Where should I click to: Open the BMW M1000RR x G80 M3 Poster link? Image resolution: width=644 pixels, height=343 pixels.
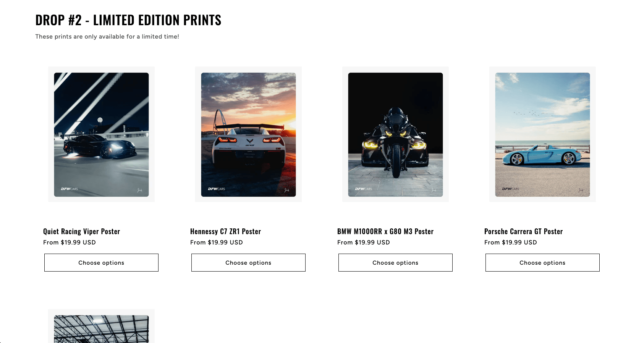[385, 231]
